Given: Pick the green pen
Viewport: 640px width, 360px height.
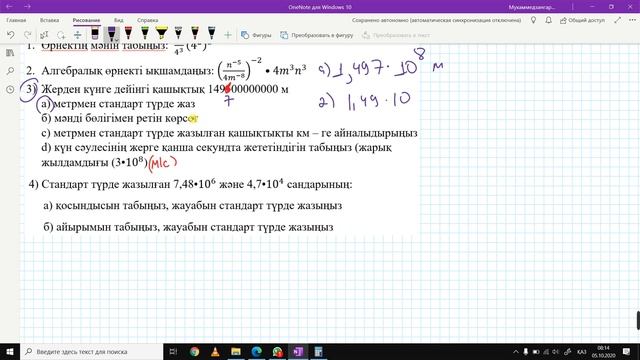Looking at the screenshot, I should 145,33.
